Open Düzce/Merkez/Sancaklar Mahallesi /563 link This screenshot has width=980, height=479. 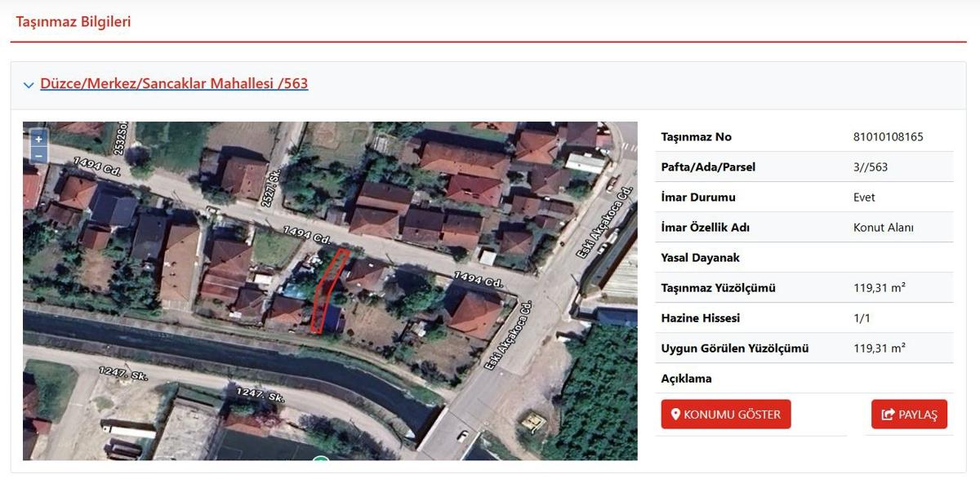[x=174, y=83]
